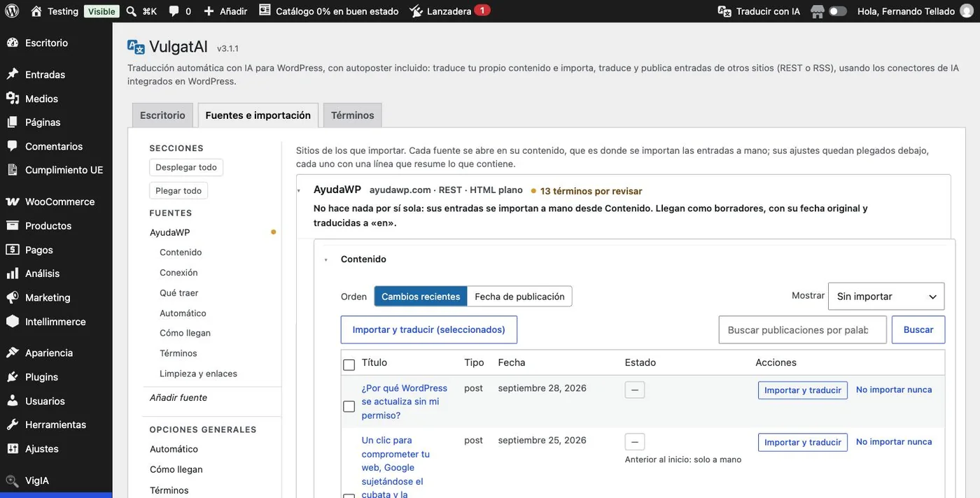Click Traducir con IA in admin bar
Viewport: 980px width, 498px height.
click(759, 11)
